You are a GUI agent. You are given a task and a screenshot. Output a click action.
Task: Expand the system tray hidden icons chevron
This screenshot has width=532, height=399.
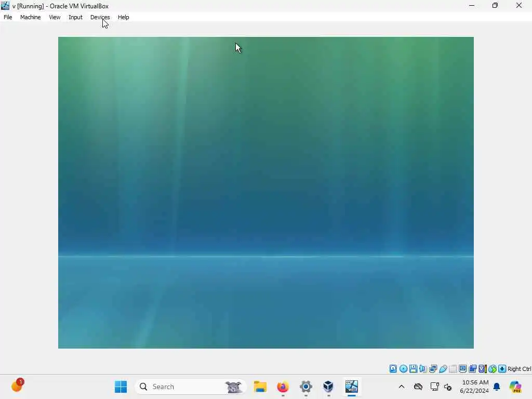(x=402, y=387)
